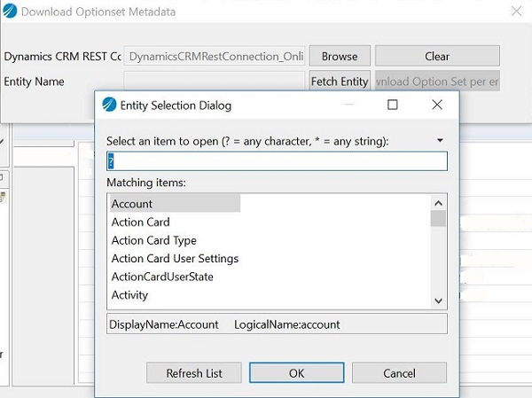Select ActionCardUserState in the list
The image size is (532, 398).
click(162, 277)
